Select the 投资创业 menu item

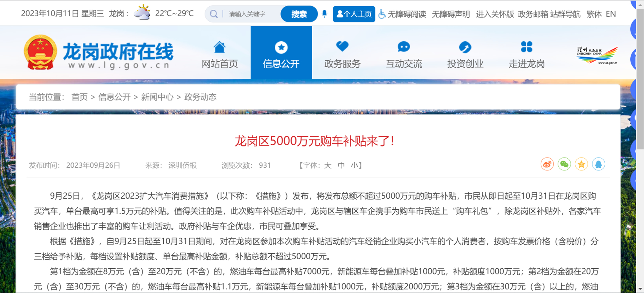[465, 53]
